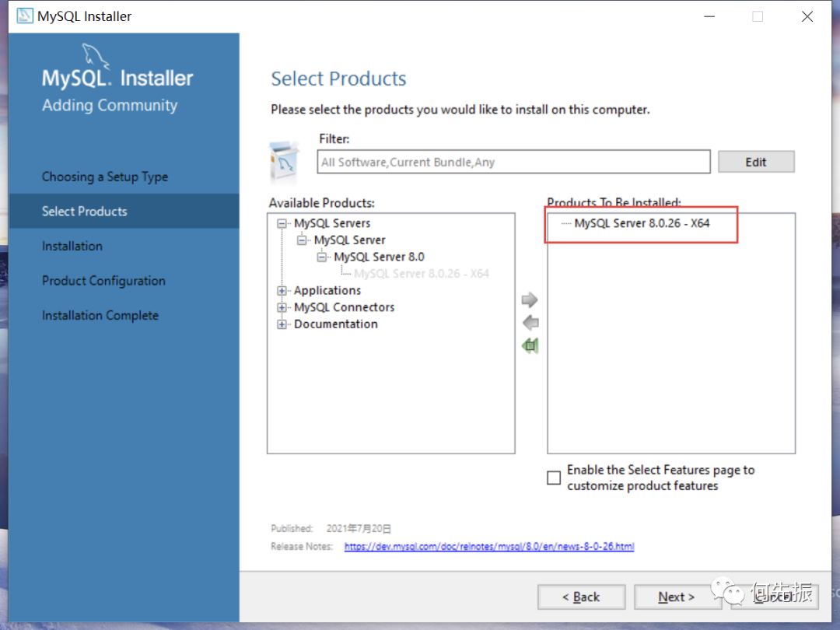
Task: Enable the Select Features page checkbox
Action: 554,478
